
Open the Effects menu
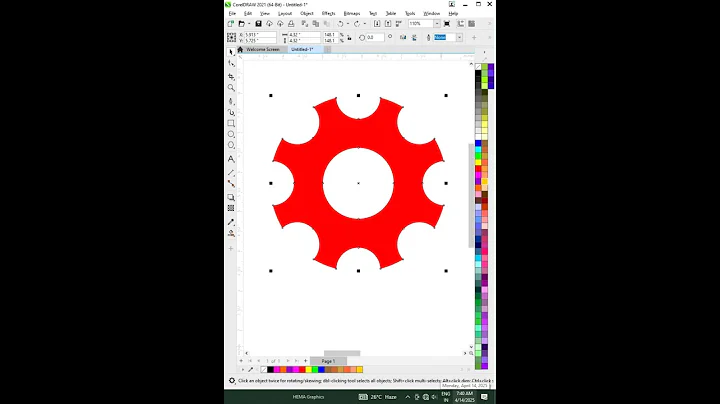coord(328,13)
